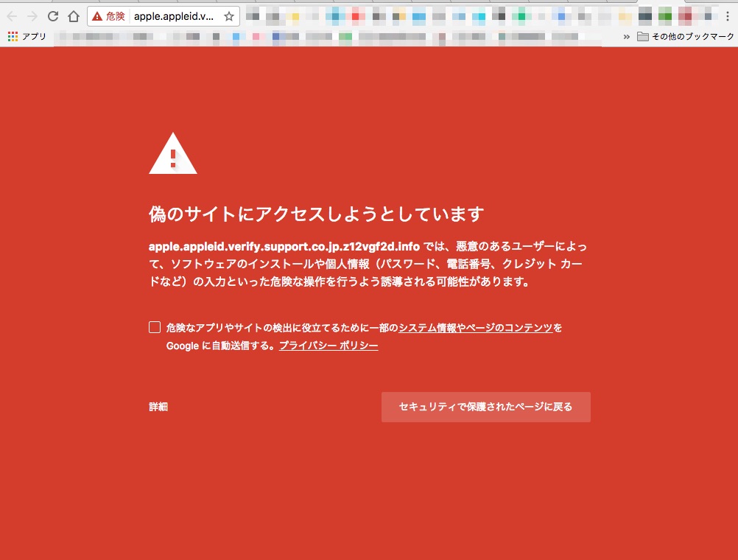The image size is (738, 560).
Task: Click the warning heading 偽のサイトにアクセスしようとしています
Action: pyautogui.click(x=316, y=214)
